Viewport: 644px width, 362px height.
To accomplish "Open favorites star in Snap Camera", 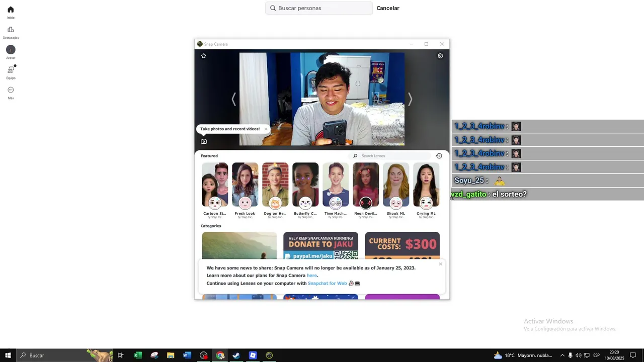I will point(204,56).
